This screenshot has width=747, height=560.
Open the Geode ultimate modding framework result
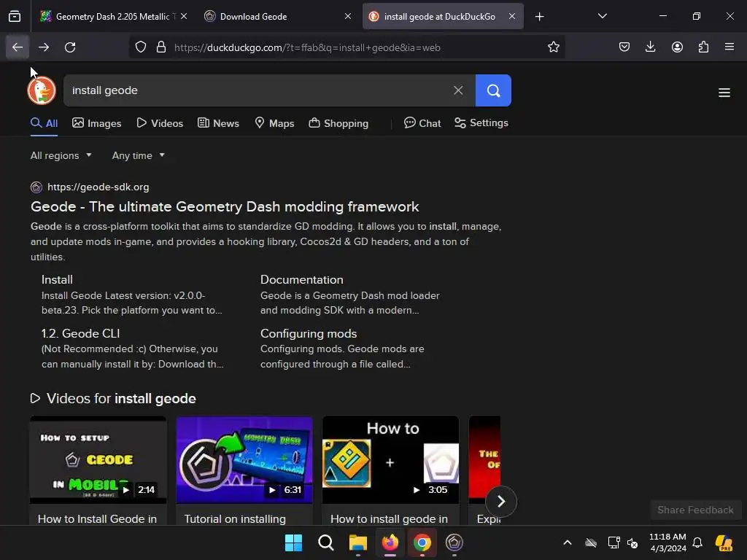[x=225, y=206]
